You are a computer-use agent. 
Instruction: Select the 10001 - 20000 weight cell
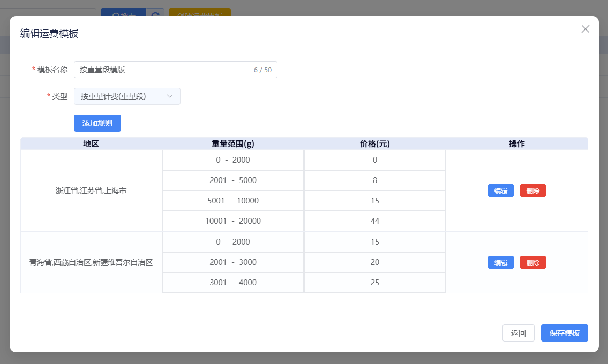point(233,221)
